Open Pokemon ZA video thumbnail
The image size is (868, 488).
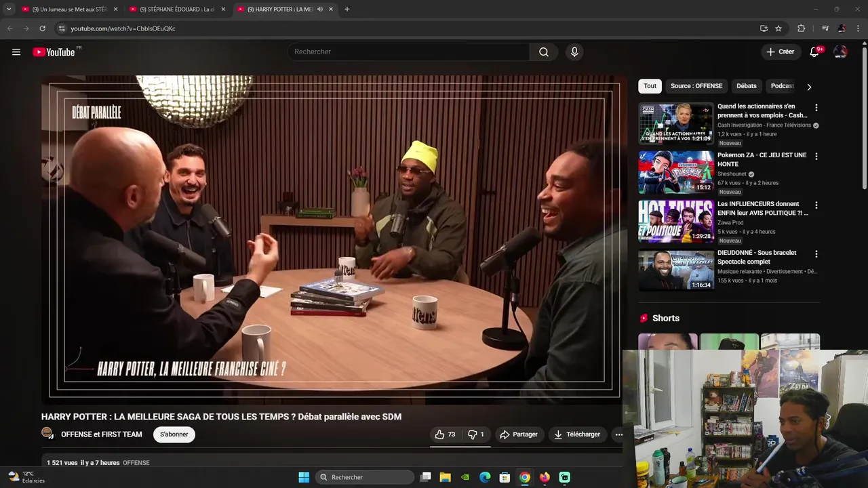point(676,172)
